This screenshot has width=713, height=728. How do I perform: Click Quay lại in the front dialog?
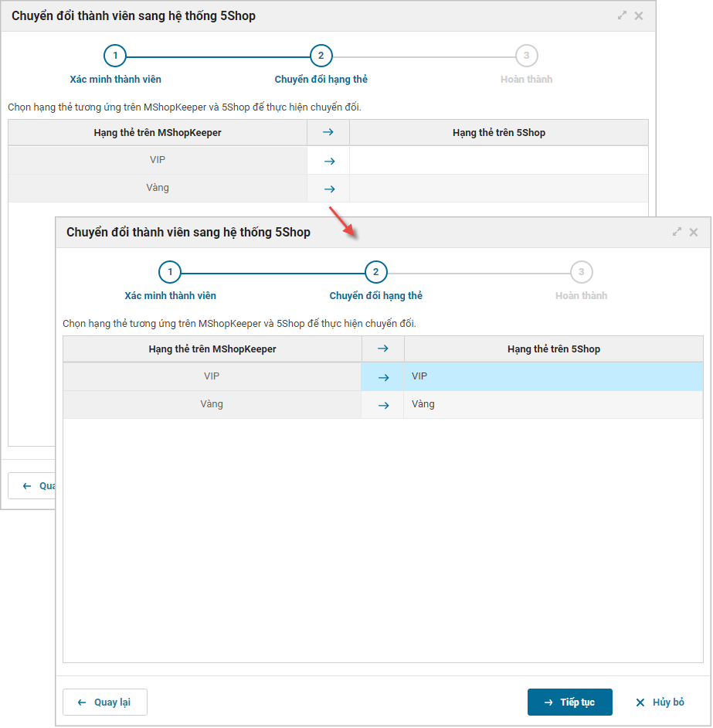point(105,702)
